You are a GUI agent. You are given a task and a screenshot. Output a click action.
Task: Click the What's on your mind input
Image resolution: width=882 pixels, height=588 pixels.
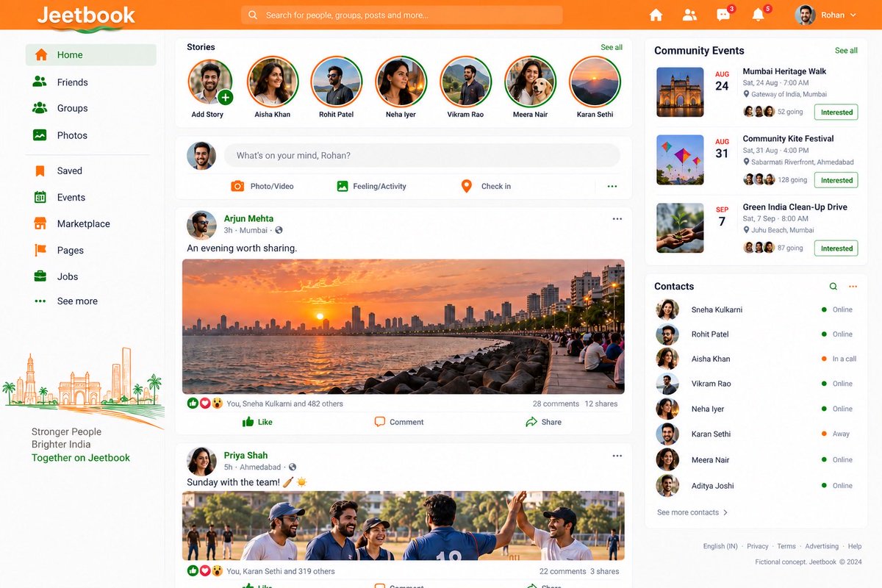pos(422,156)
